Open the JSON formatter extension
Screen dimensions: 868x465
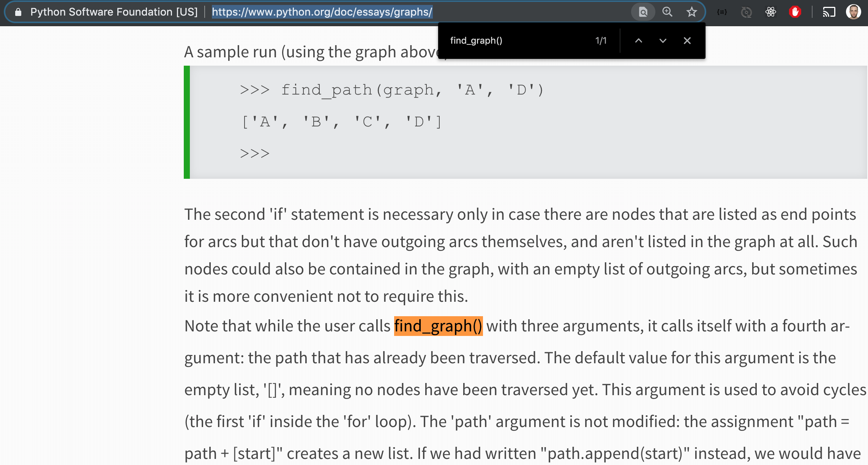pyautogui.click(x=721, y=12)
